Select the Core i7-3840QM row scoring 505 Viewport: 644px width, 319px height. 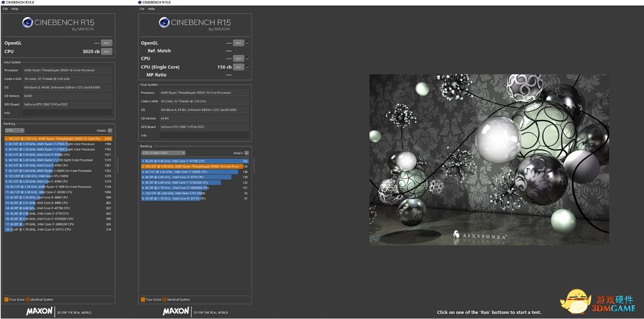pyautogui.click(x=59, y=224)
